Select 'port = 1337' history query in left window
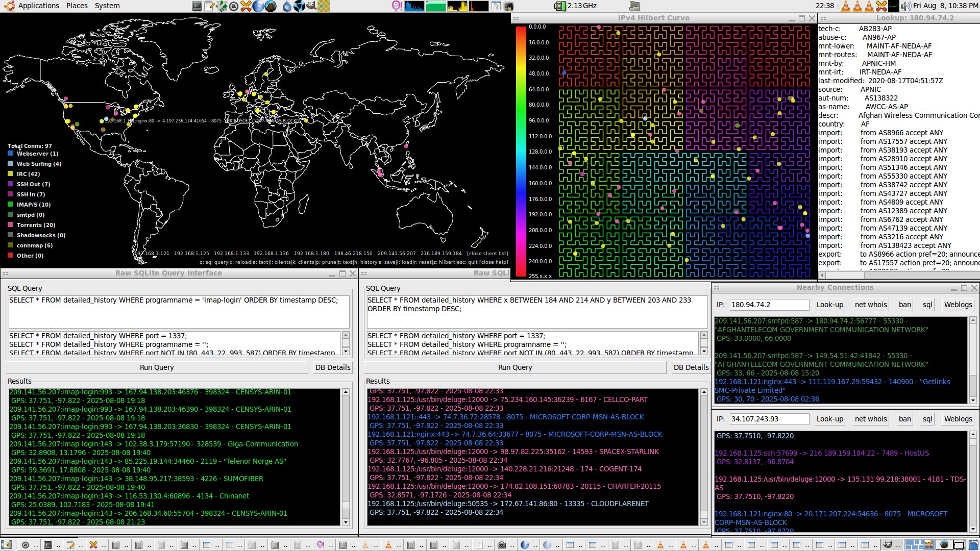Viewport: 980px width, 551px height. pyautogui.click(x=98, y=336)
